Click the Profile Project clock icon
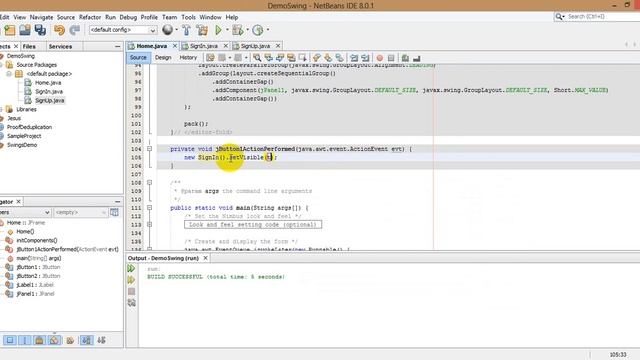 pos(258,30)
